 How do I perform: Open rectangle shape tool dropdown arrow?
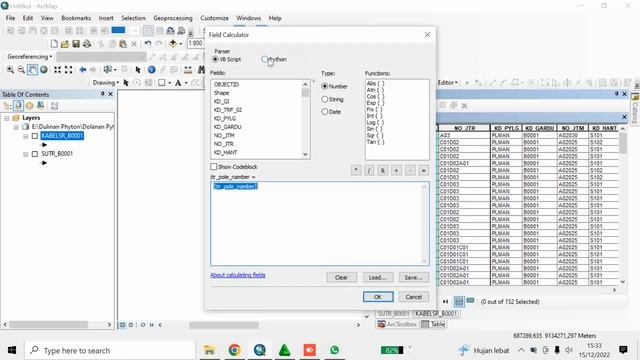click(x=169, y=83)
